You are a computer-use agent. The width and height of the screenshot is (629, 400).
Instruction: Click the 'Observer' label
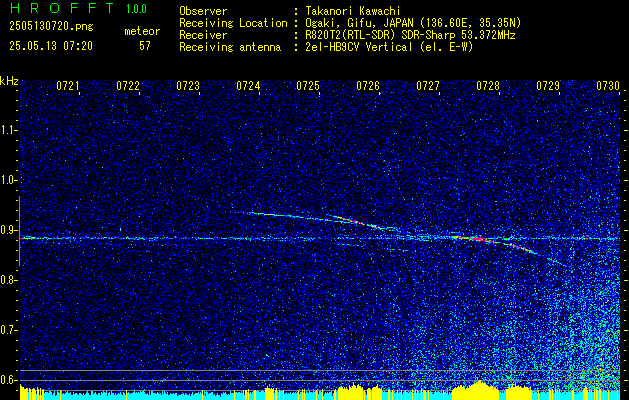pos(203,11)
